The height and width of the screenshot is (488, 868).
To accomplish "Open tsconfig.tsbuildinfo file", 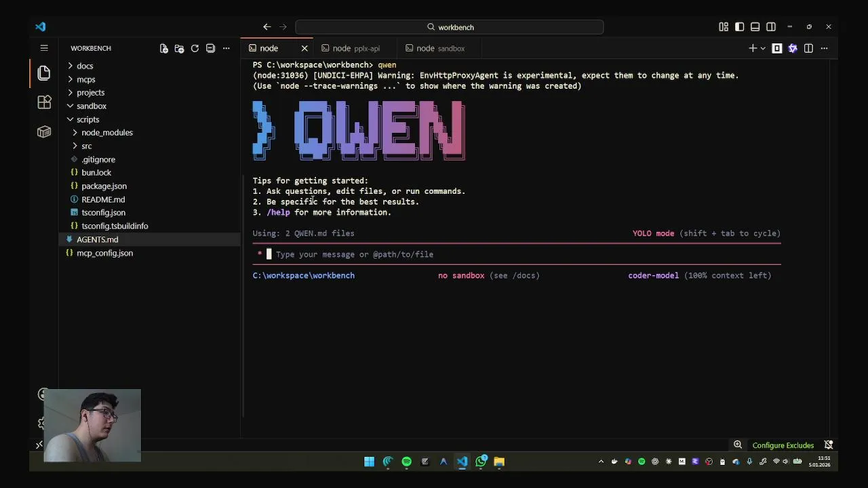I will (x=115, y=226).
